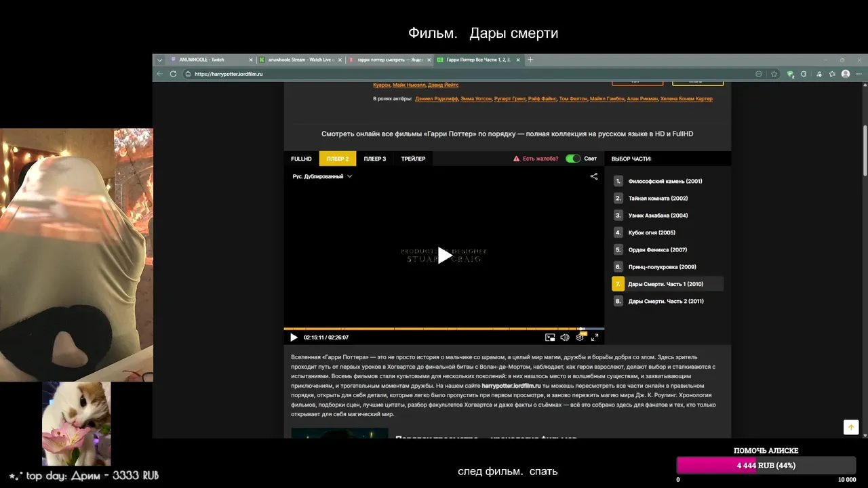Click the warning triangle complaint icon
The width and height of the screenshot is (868, 488).
[x=517, y=159]
